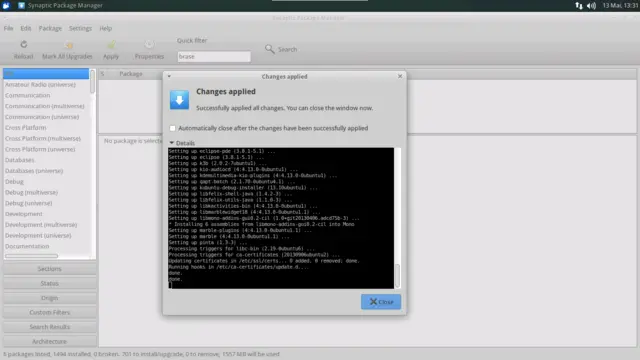Viewport: 640px width, 360px height.
Task: Click the Sections filter button
Action: (50, 269)
